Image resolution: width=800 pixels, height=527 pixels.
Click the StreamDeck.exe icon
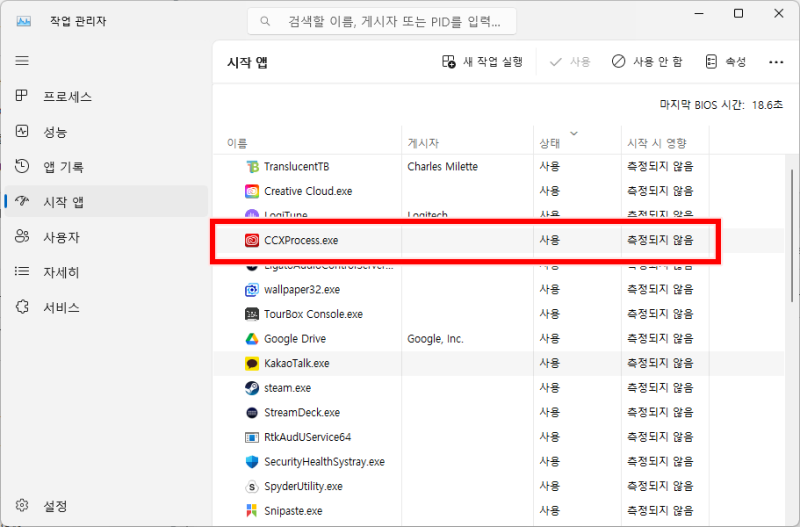click(252, 412)
